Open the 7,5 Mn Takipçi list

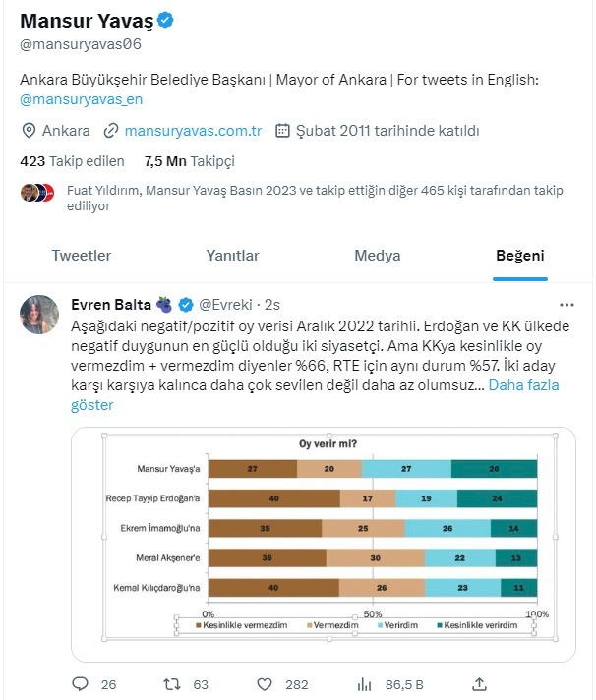click(x=189, y=161)
